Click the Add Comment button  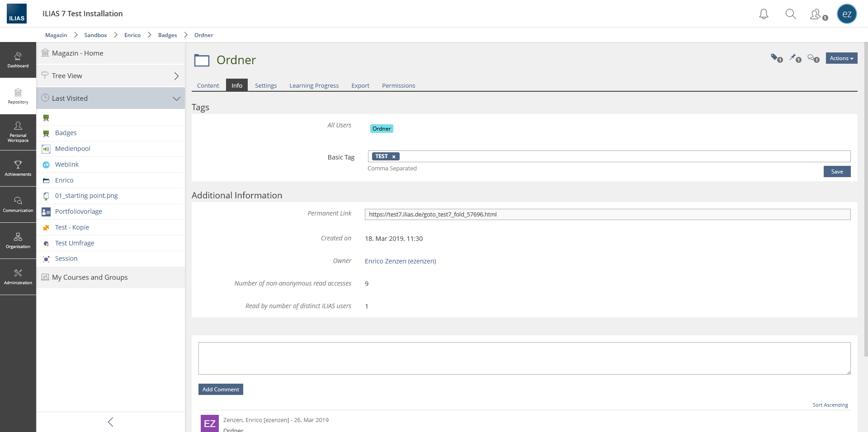pyautogui.click(x=221, y=390)
